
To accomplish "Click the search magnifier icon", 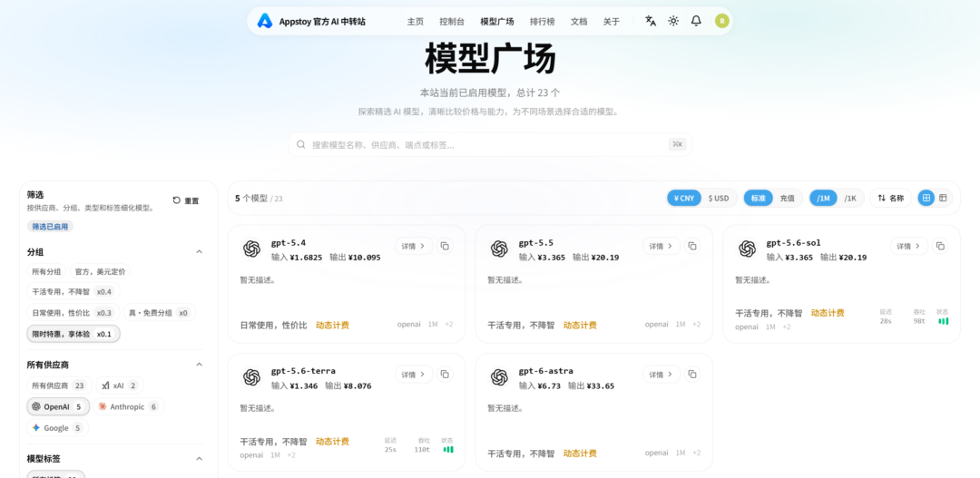I will point(300,144).
